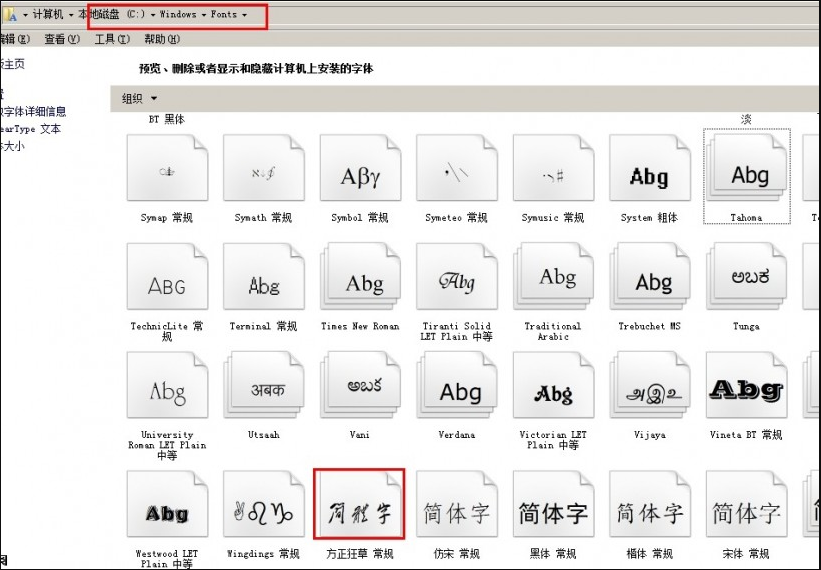Select the 方正狂草 常规 font icon
The image size is (821, 570).
[x=360, y=504]
